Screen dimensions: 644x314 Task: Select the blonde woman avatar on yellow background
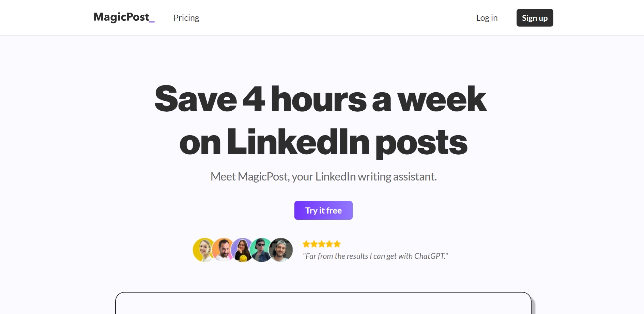pos(204,250)
